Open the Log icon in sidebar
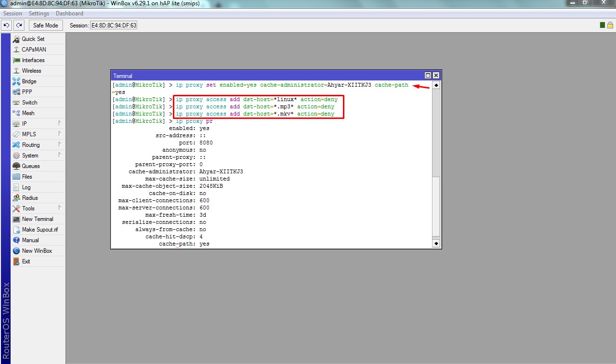The image size is (616, 364). 16,187
